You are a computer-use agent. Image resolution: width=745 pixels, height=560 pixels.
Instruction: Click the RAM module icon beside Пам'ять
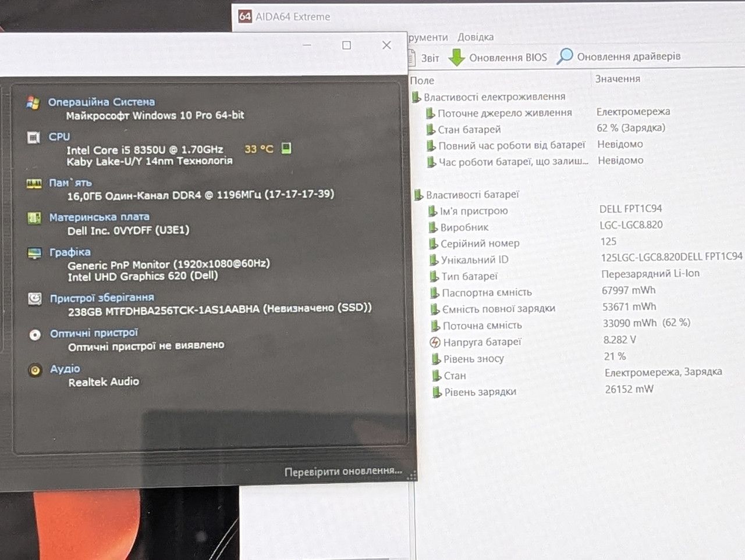tap(34, 183)
